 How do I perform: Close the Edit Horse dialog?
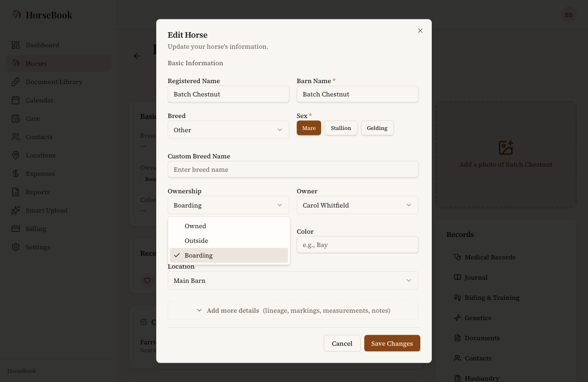tap(420, 31)
